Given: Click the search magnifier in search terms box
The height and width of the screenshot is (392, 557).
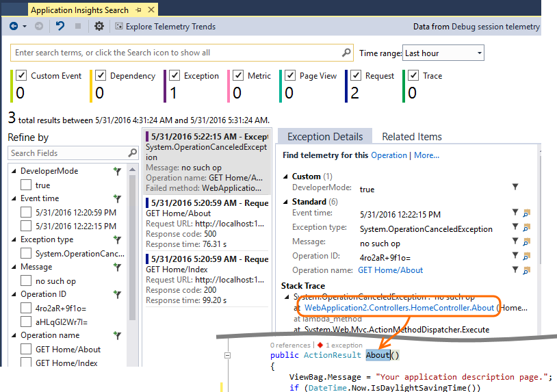Looking at the screenshot, I should coord(346,53).
